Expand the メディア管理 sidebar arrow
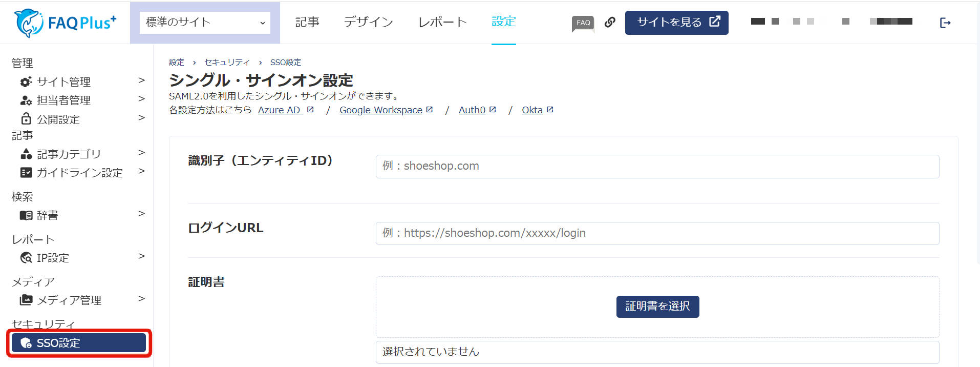The height and width of the screenshot is (367, 980). click(141, 299)
